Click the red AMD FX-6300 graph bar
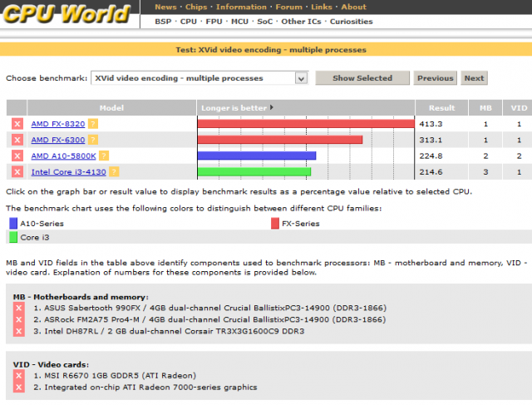Image resolution: width=532 pixels, height=405 pixels. 280,140
